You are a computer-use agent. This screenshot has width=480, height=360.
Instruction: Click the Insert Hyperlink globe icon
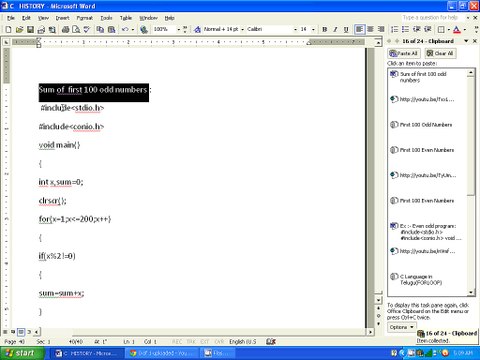[x=144, y=29]
